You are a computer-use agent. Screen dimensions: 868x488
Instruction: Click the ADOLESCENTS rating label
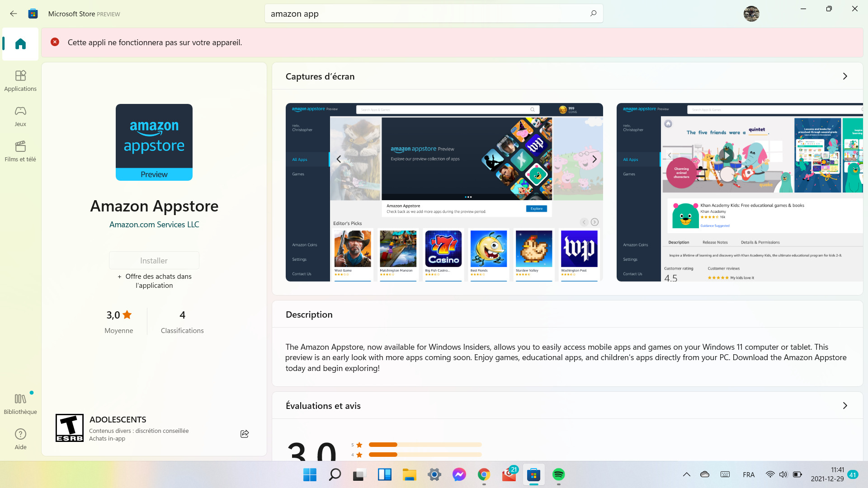pyautogui.click(x=118, y=420)
